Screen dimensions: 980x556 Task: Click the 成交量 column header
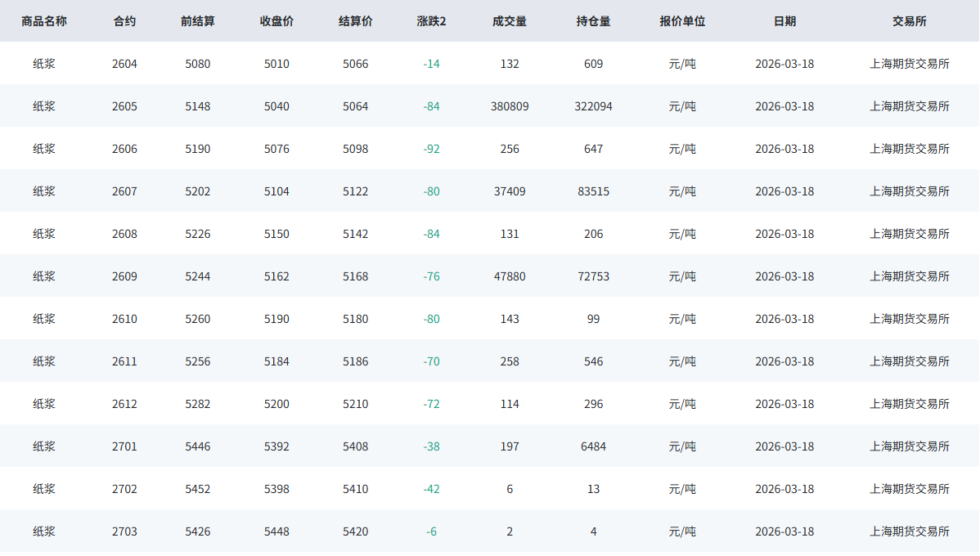click(510, 21)
